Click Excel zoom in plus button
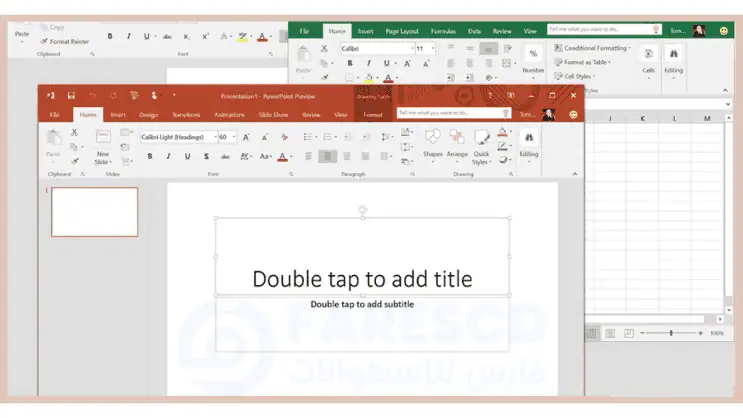Viewport: 743px width, 418px height. pos(700,333)
